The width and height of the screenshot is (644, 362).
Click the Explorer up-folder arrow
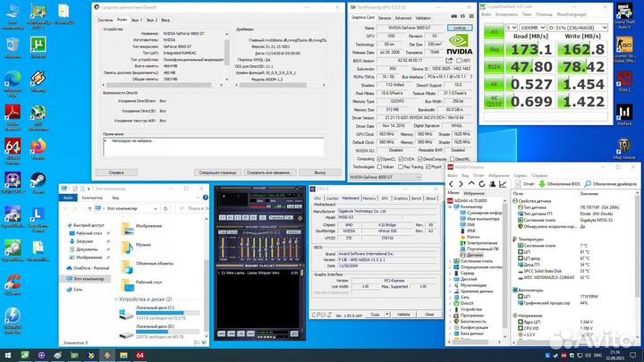(x=89, y=208)
